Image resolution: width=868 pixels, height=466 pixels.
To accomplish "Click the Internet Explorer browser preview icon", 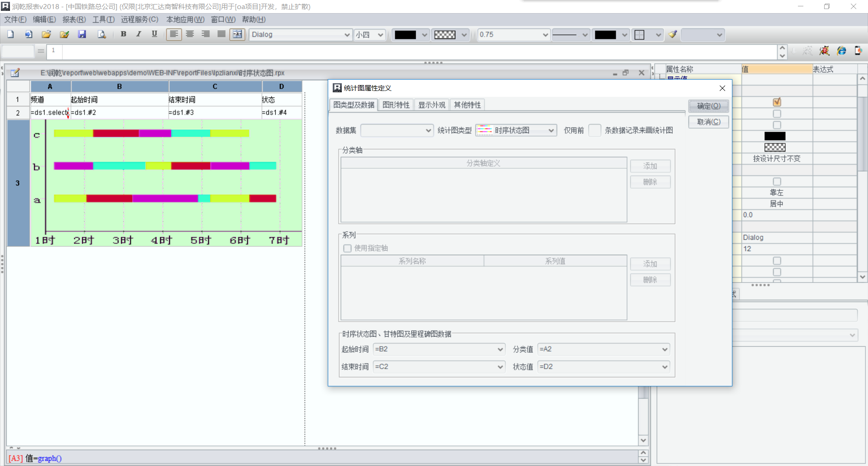I will [841, 51].
